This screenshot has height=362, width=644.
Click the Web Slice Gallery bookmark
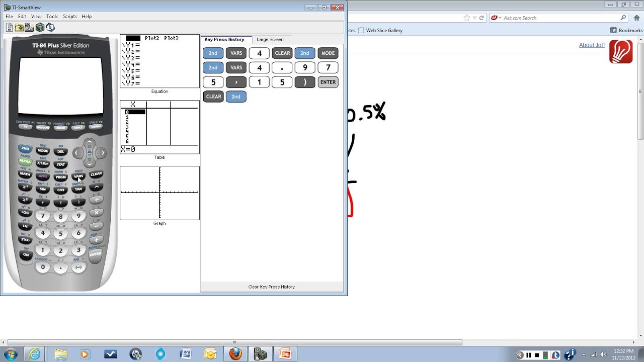(380, 31)
